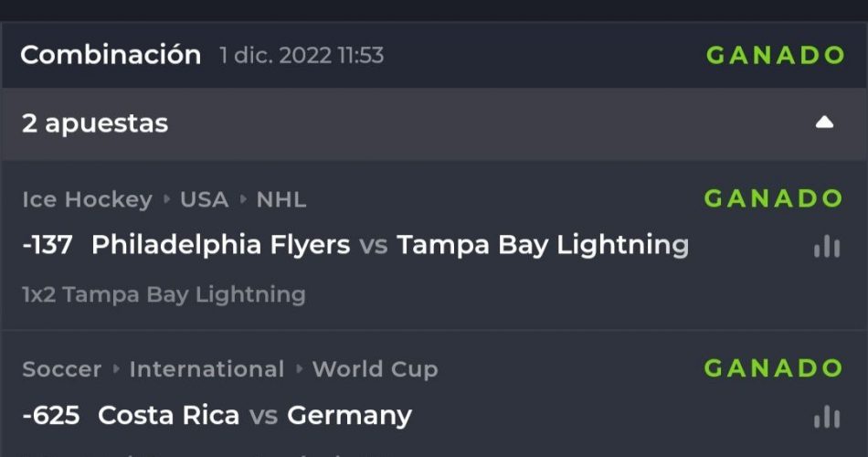Viewport: 868px width, 457px height.
Task: Open the Ice Hockey breadcrumb
Action: pos(87,199)
